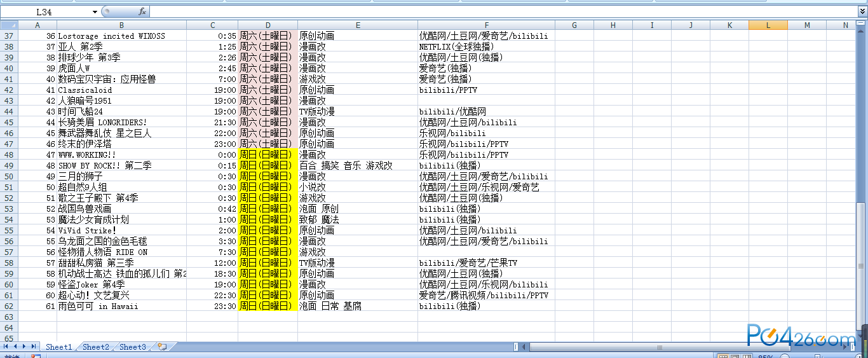Click cell '长骑美眉 LONGRIDERS!'

(122, 122)
